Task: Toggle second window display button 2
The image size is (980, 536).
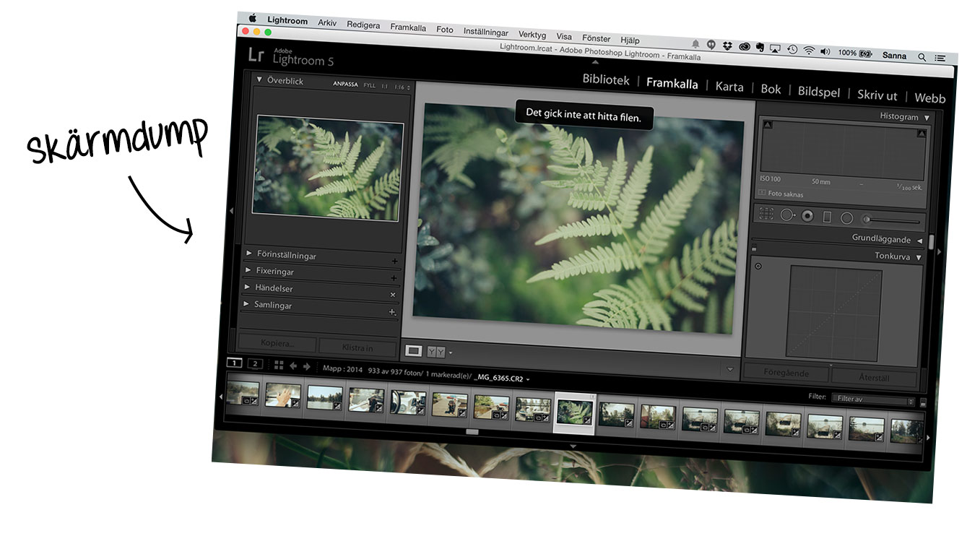Action: coord(255,364)
